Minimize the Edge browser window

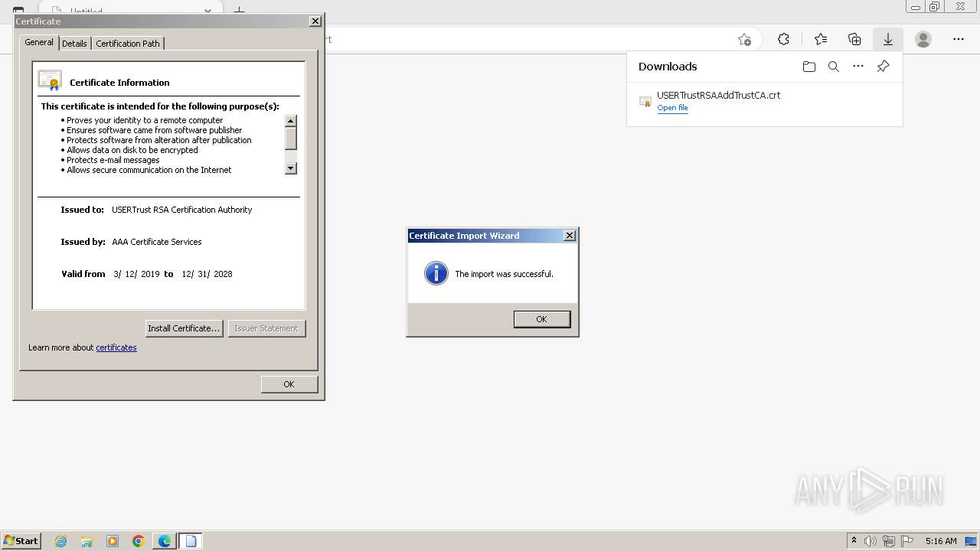click(x=916, y=7)
